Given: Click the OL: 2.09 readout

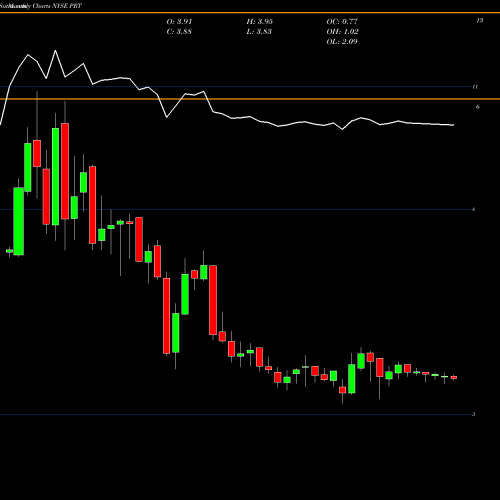Looking at the screenshot, I should tap(342, 42).
